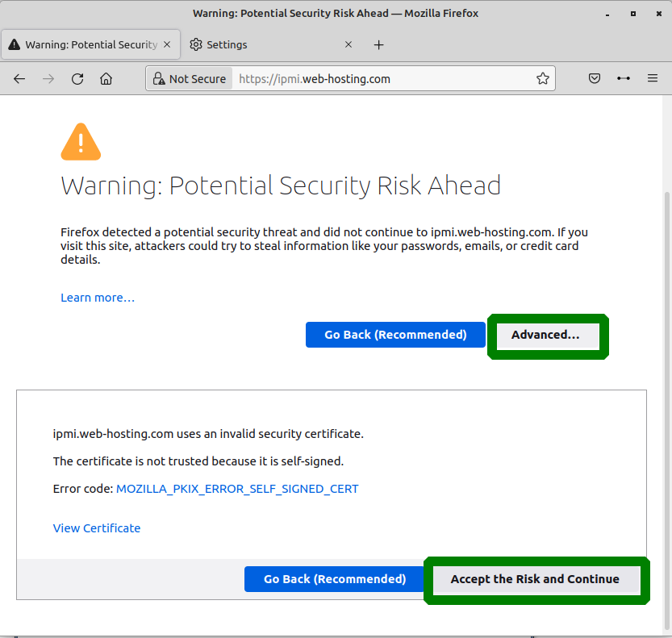672x638 pixels.
Task: Click Accept the Risk and Continue
Action: tap(535, 579)
